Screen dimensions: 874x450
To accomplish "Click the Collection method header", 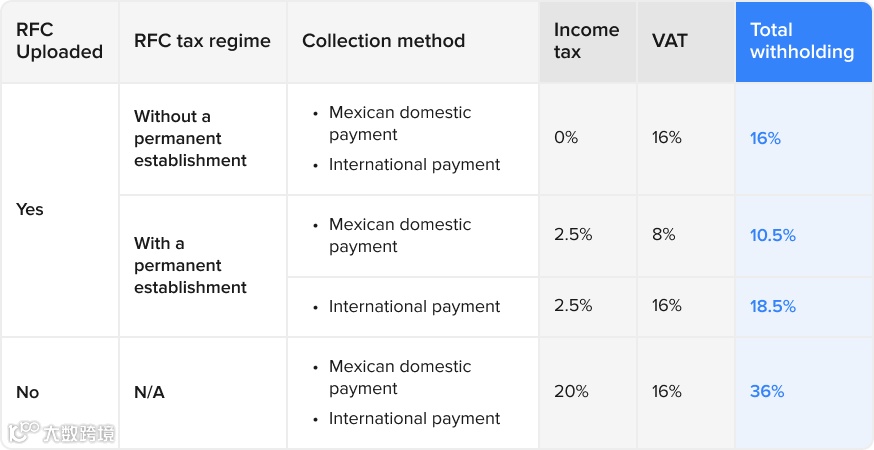I will 412,41.
